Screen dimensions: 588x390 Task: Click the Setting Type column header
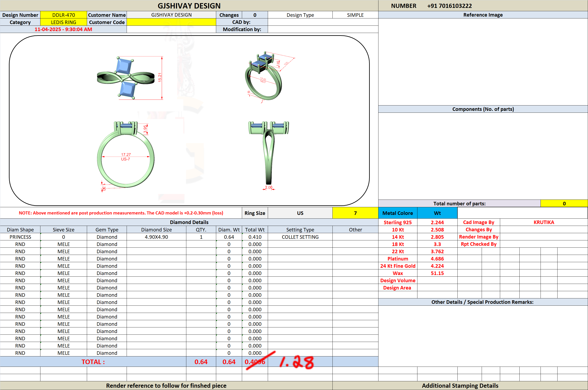[300, 230]
